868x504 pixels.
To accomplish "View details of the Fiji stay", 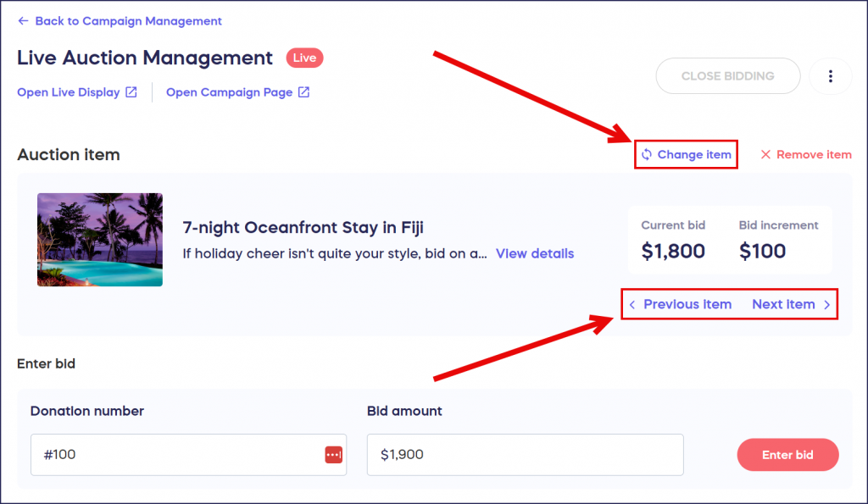I will coord(535,253).
